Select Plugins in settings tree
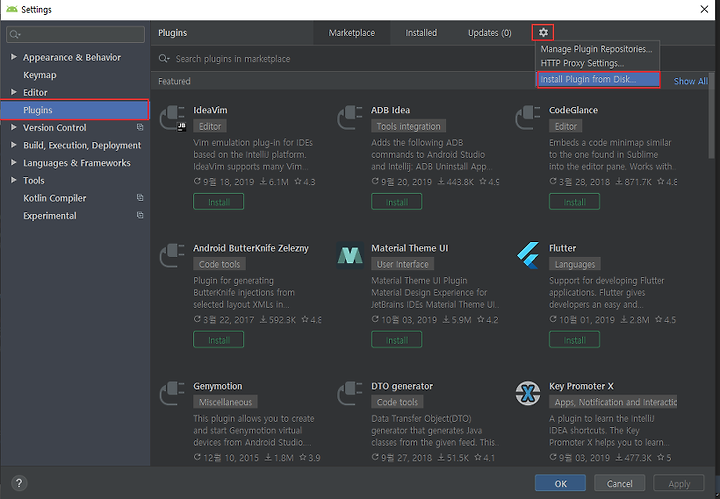 [75, 110]
